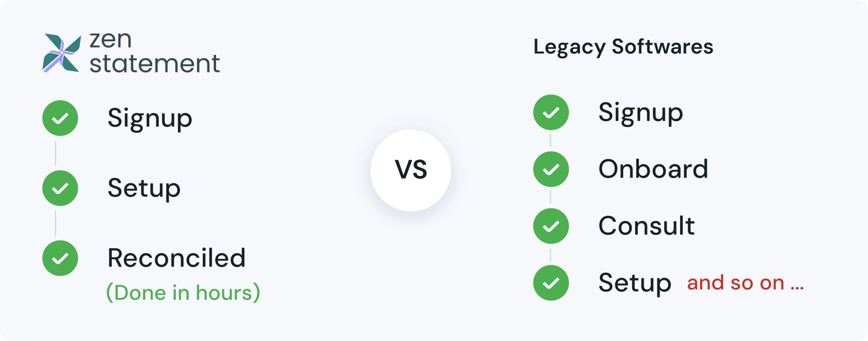
Task: Click the 'Setup' label above Reconciled
Action: click(x=144, y=188)
